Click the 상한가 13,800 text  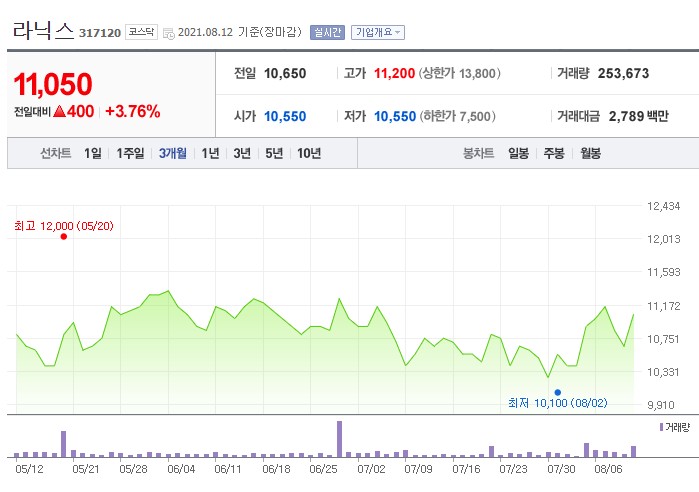point(459,74)
